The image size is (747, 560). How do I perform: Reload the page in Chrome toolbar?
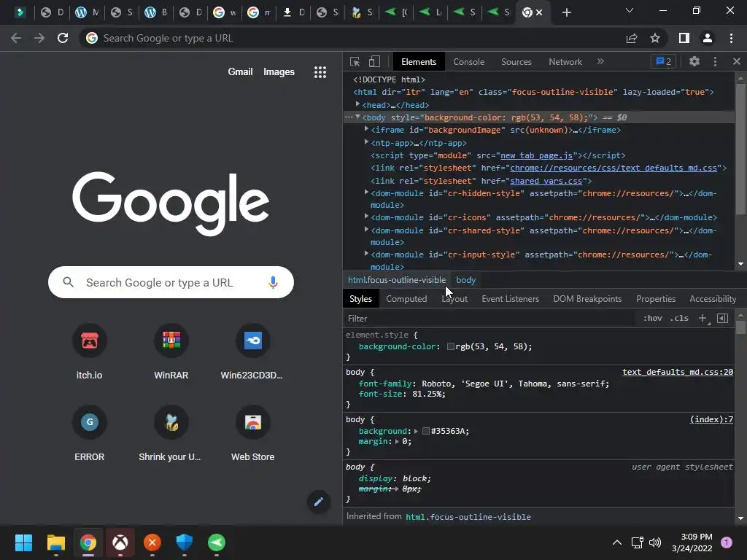[x=63, y=38]
